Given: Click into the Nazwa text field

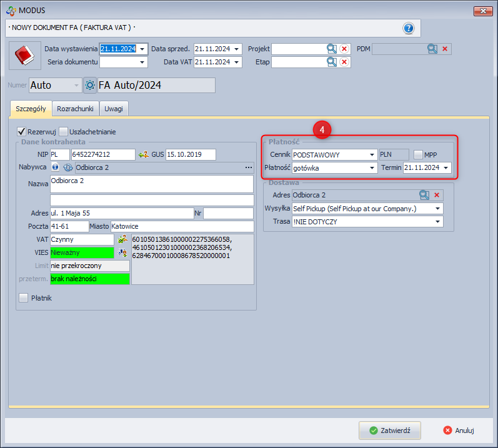Looking at the screenshot, I should pos(151,183).
